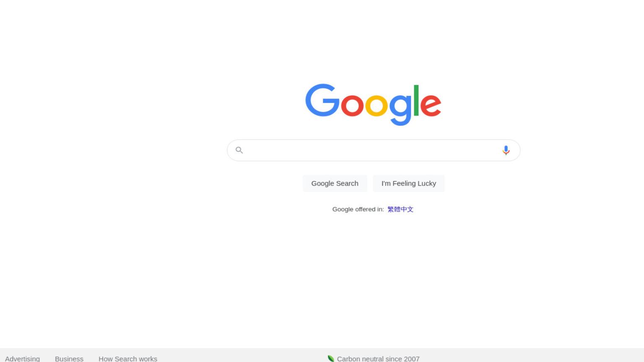Click the Google Search button
This screenshot has height=362, width=644.
coord(335,184)
